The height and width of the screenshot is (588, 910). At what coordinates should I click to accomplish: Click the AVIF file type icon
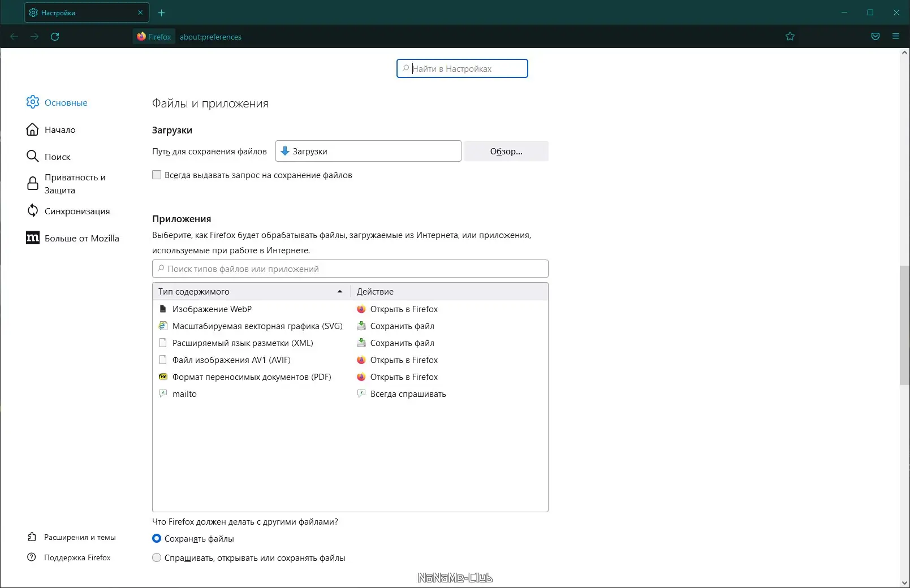click(163, 360)
